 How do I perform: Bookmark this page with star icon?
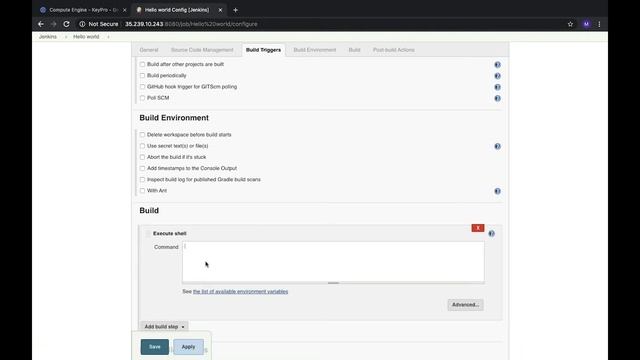click(x=570, y=24)
